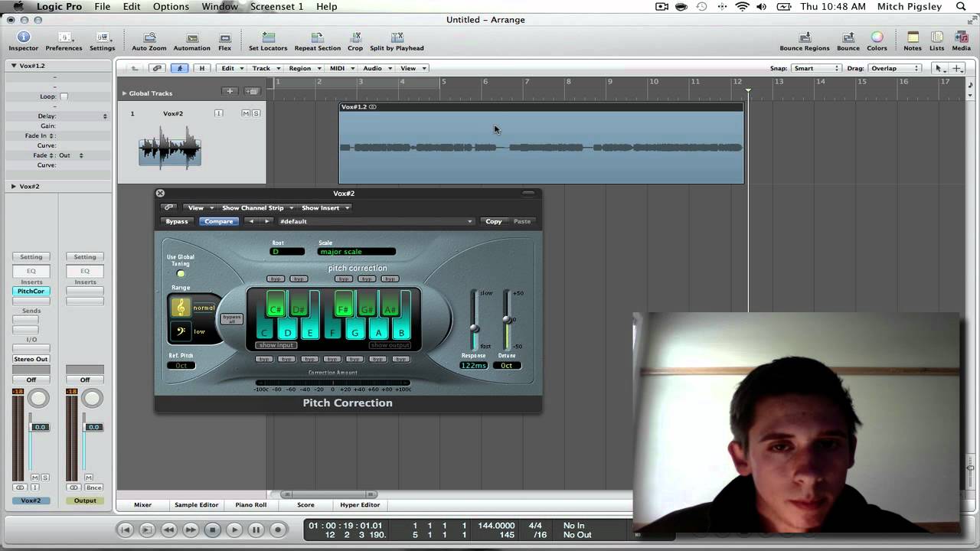
Task: Expand the Global Tracks triangle
Action: point(124,93)
